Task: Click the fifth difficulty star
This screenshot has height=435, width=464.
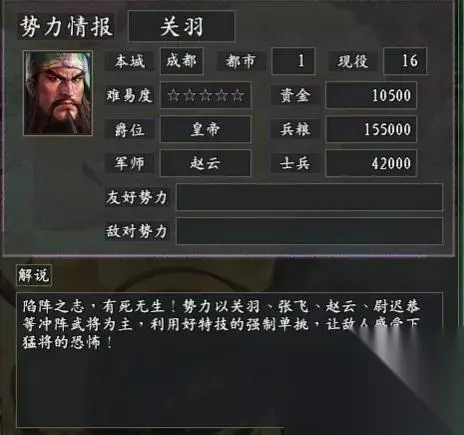Action: pos(237,96)
